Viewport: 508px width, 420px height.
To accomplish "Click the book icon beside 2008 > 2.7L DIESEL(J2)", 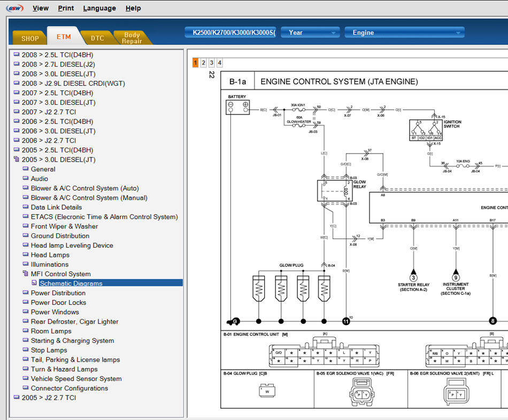I will (x=17, y=64).
